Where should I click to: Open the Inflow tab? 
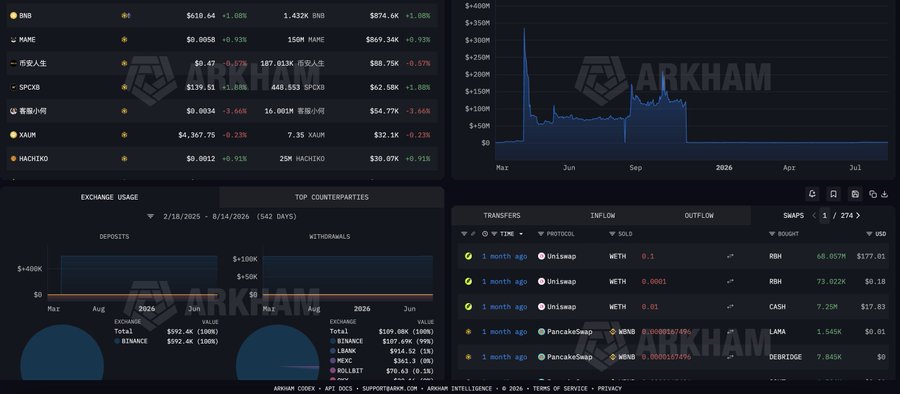[x=602, y=215]
